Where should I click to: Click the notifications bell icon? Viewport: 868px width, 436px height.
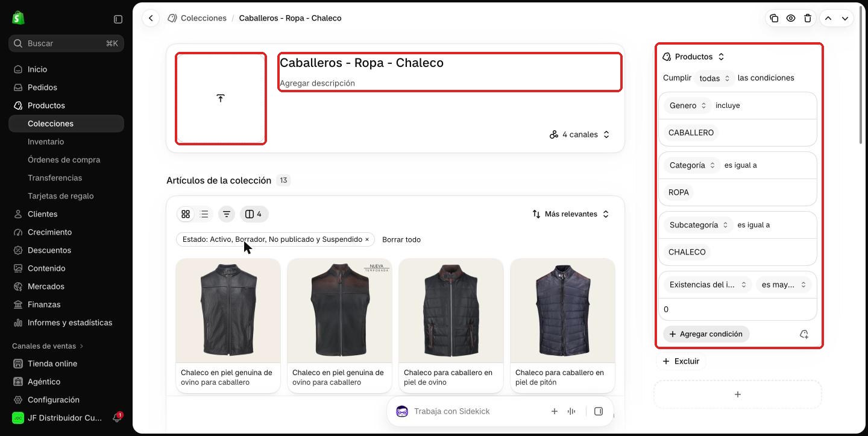(x=117, y=418)
